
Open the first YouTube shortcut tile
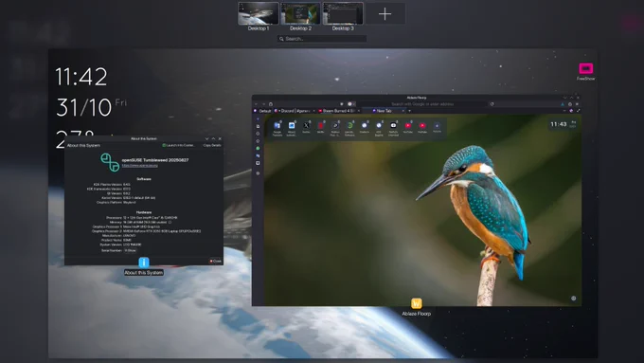click(x=408, y=127)
